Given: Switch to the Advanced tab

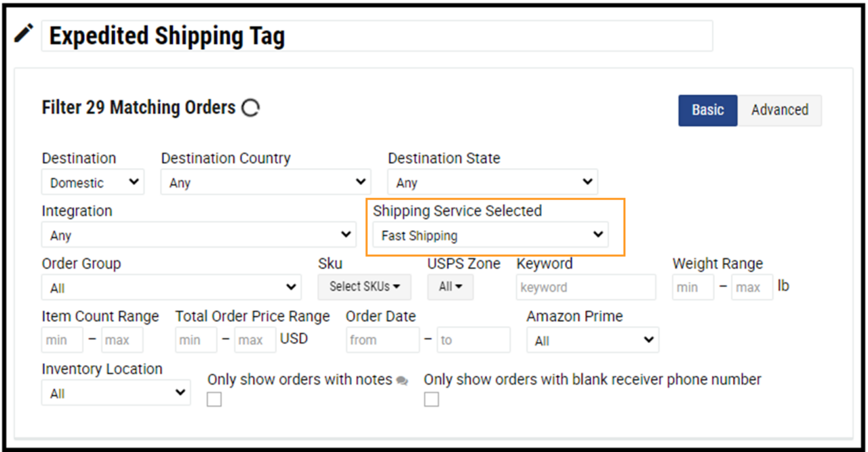Looking at the screenshot, I should point(780,110).
